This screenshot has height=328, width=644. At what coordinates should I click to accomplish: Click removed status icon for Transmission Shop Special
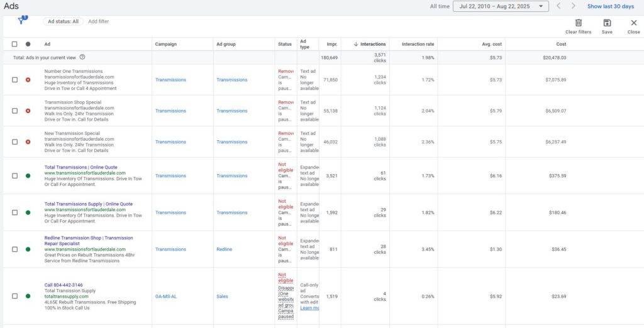28,111
